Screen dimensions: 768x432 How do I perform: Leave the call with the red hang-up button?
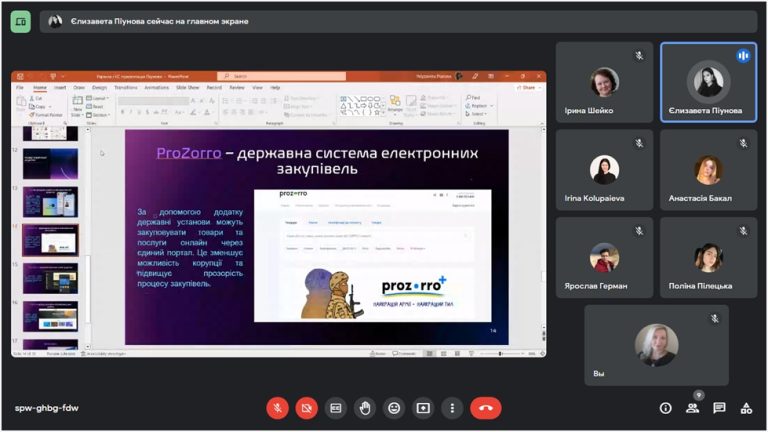[486, 408]
